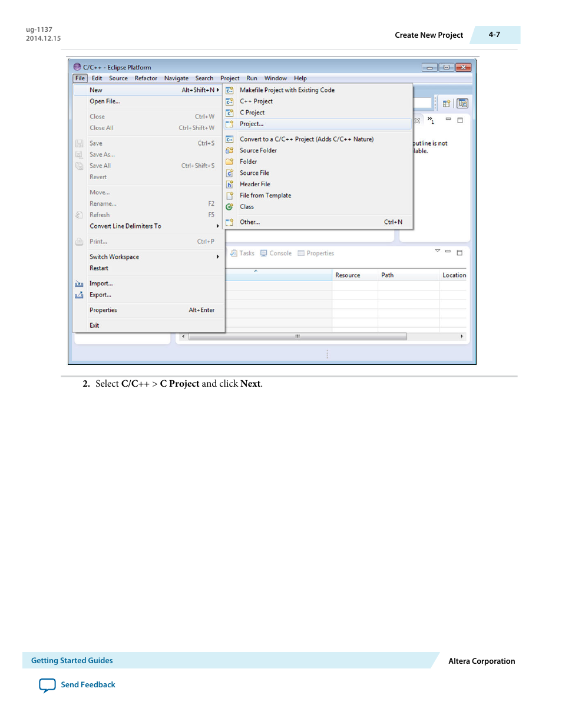Switch to the Console tab
Image resolution: width=562 pixels, height=728 pixels.
(x=276, y=253)
